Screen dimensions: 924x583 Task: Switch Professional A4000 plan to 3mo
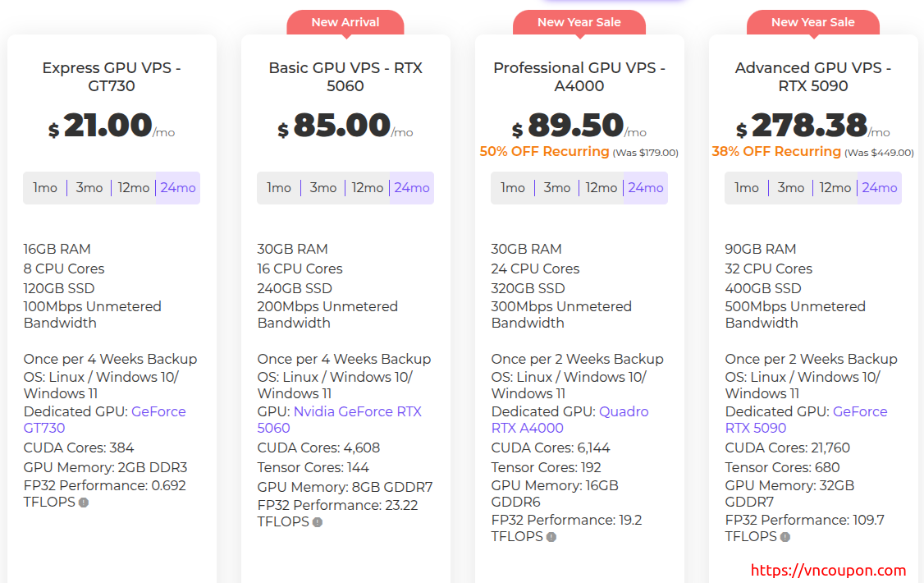tap(556, 188)
